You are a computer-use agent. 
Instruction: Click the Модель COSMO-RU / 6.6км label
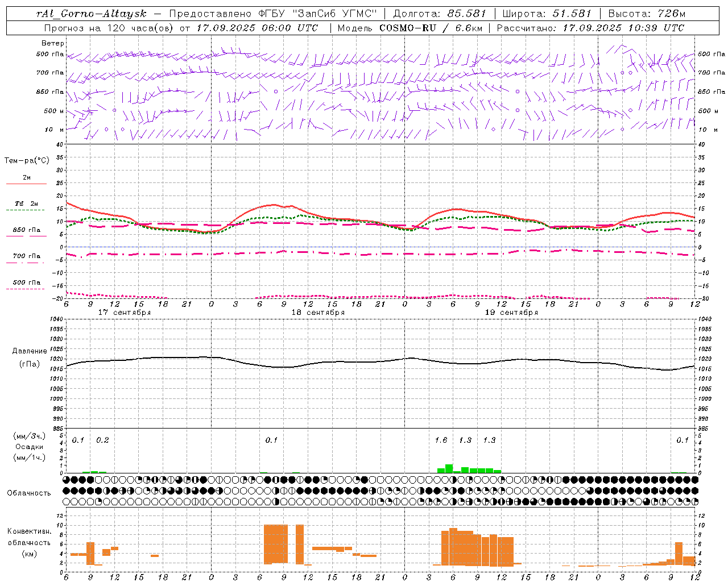[x=410, y=28]
